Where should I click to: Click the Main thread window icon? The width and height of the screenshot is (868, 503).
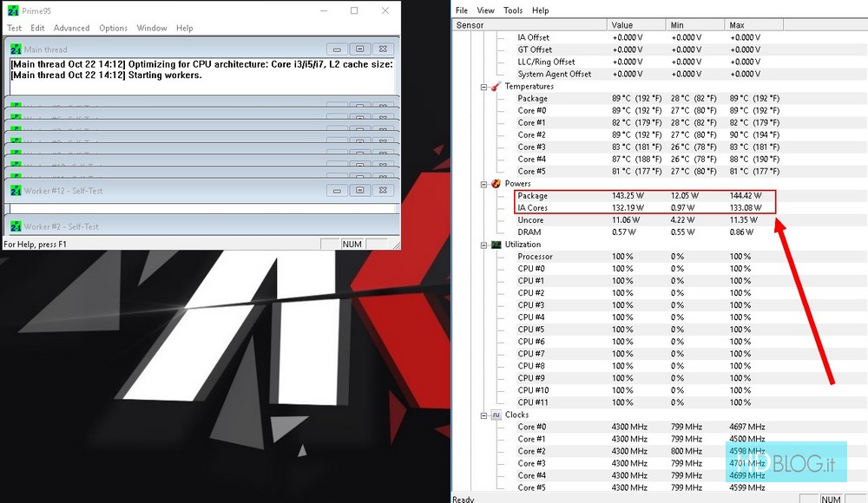tap(16, 49)
